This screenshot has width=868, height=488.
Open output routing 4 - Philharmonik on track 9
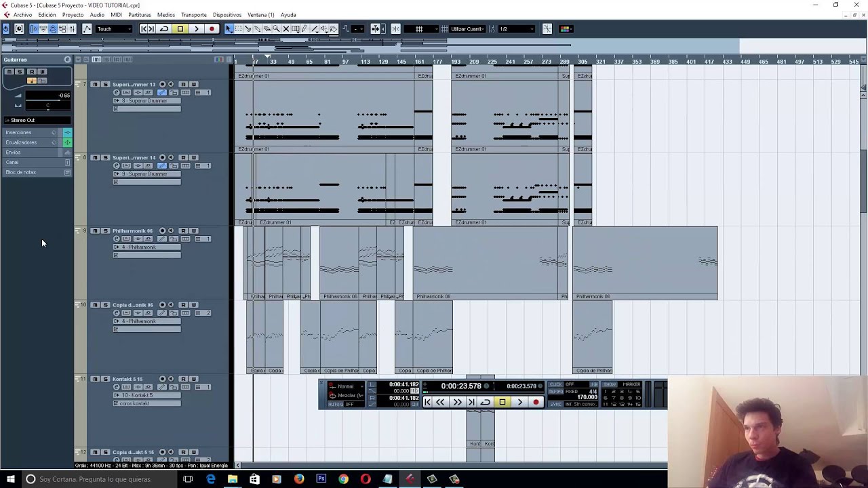coord(147,247)
